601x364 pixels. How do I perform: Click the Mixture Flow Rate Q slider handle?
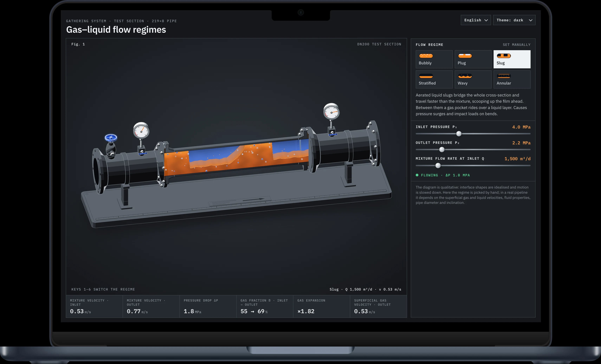[x=438, y=165]
